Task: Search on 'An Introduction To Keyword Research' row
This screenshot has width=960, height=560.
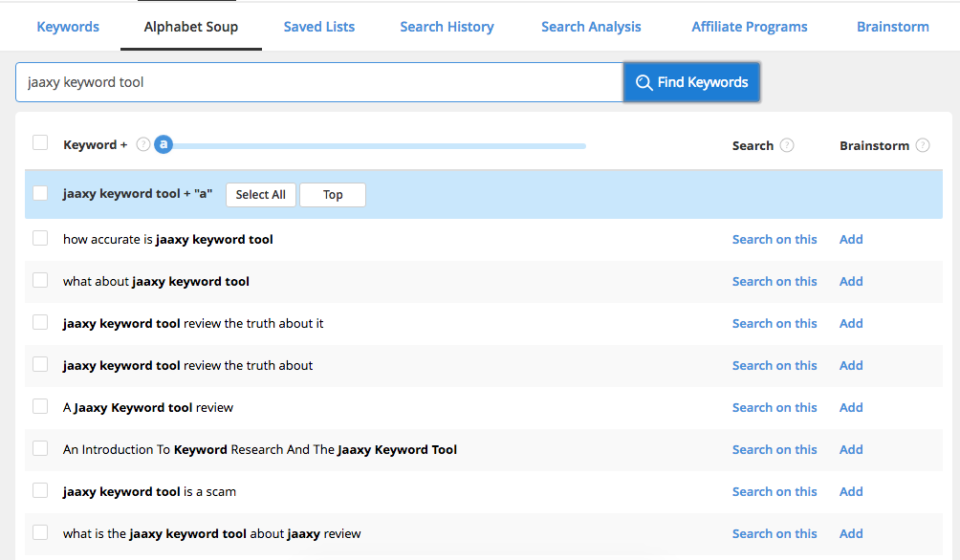Action: (775, 450)
